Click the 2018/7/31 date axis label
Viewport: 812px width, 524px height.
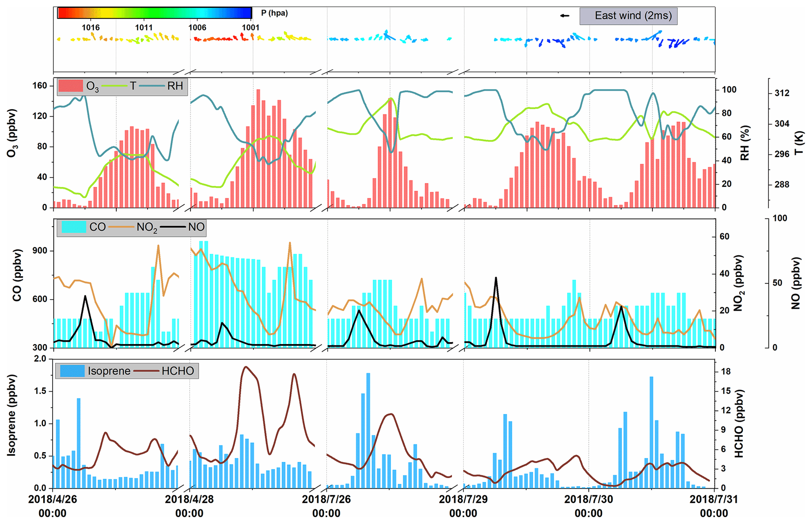point(714,499)
